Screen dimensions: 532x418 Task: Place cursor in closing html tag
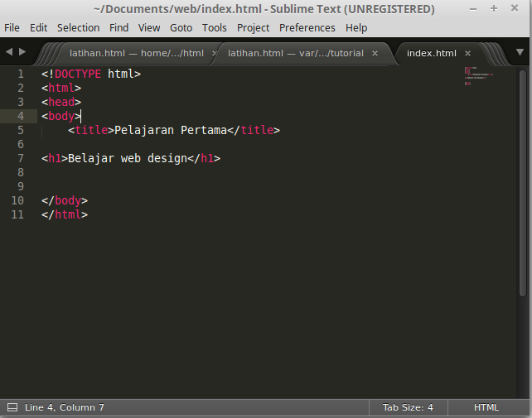pyautogui.click(x=65, y=214)
